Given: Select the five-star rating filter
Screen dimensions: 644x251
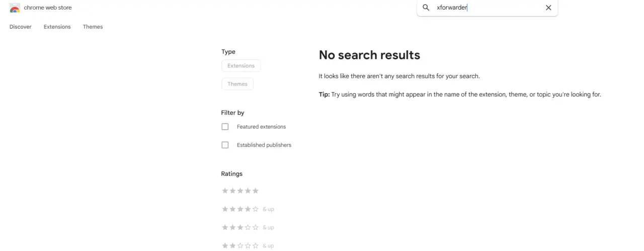Looking at the screenshot, I should pos(240,191).
